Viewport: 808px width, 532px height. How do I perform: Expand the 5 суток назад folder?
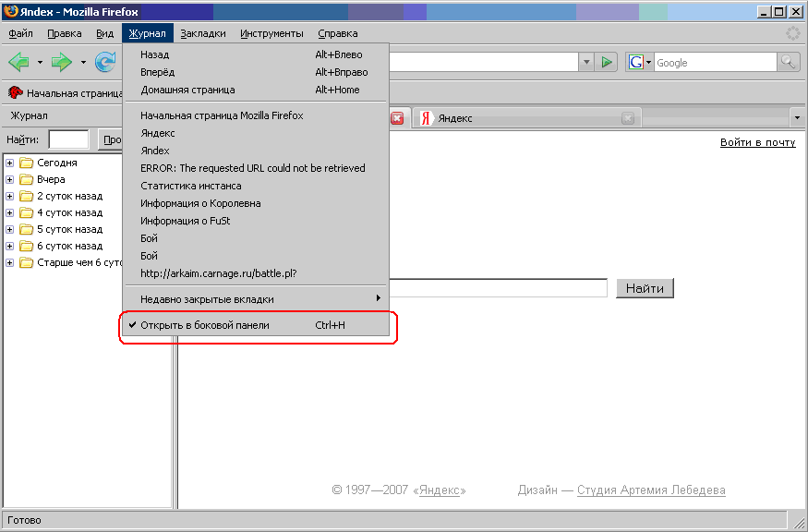(10, 229)
